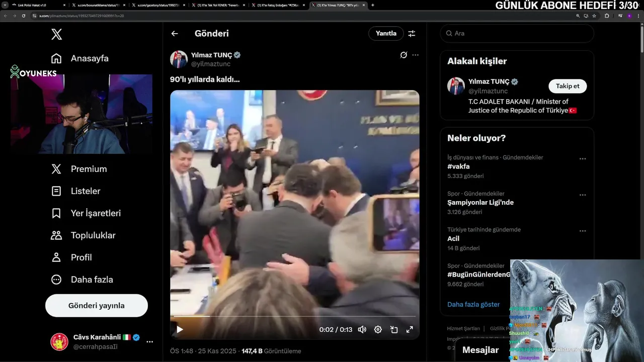Click the Ara search field

click(x=517, y=34)
